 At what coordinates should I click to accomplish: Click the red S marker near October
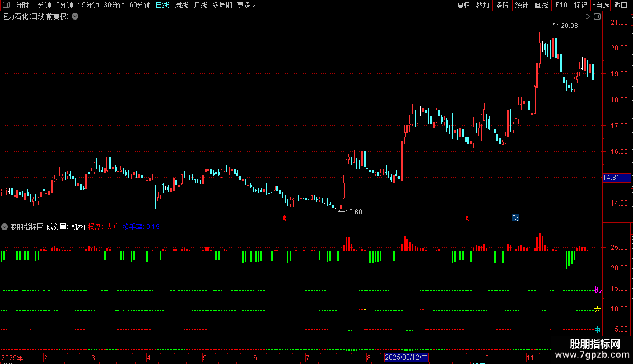point(467,218)
